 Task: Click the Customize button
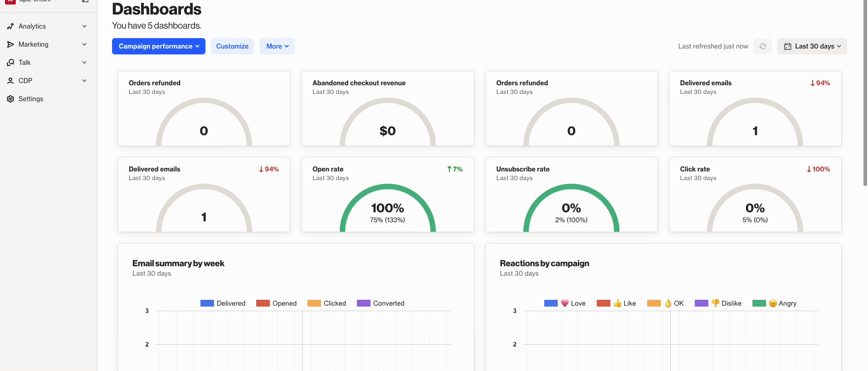click(x=232, y=46)
